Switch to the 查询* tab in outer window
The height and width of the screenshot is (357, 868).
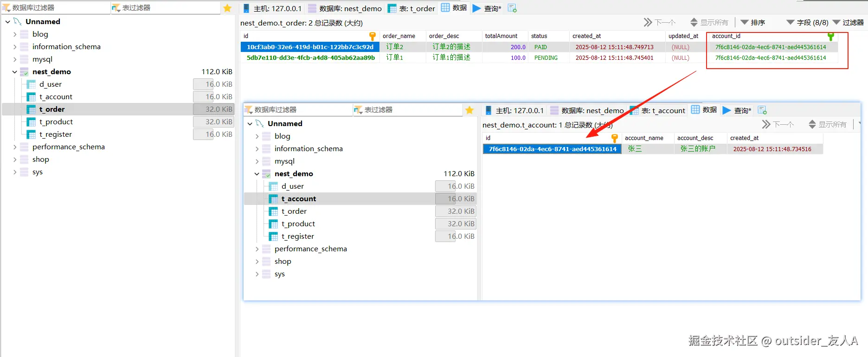coord(487,8)
